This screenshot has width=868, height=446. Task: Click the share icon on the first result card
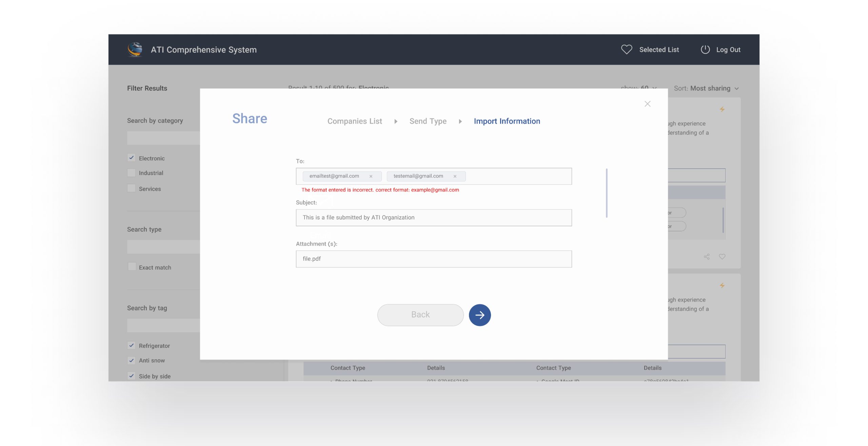[707, 257]
